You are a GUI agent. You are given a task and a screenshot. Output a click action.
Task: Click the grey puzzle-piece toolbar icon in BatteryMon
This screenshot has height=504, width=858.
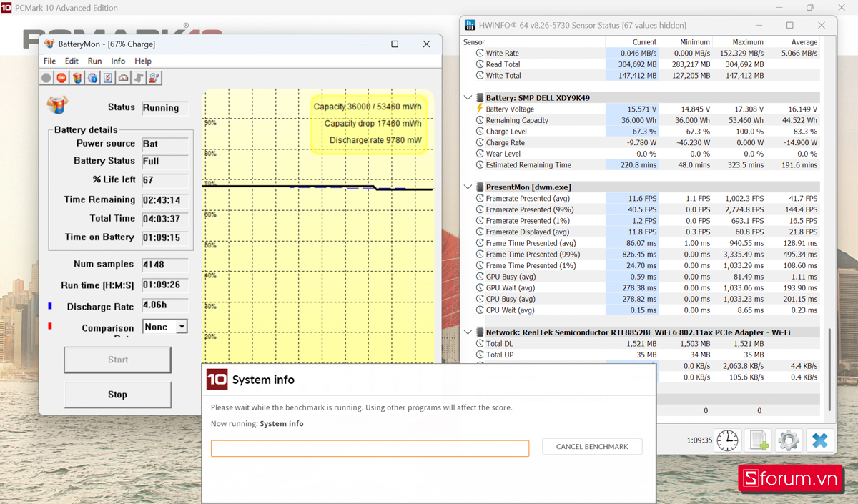tap(139, 78)
